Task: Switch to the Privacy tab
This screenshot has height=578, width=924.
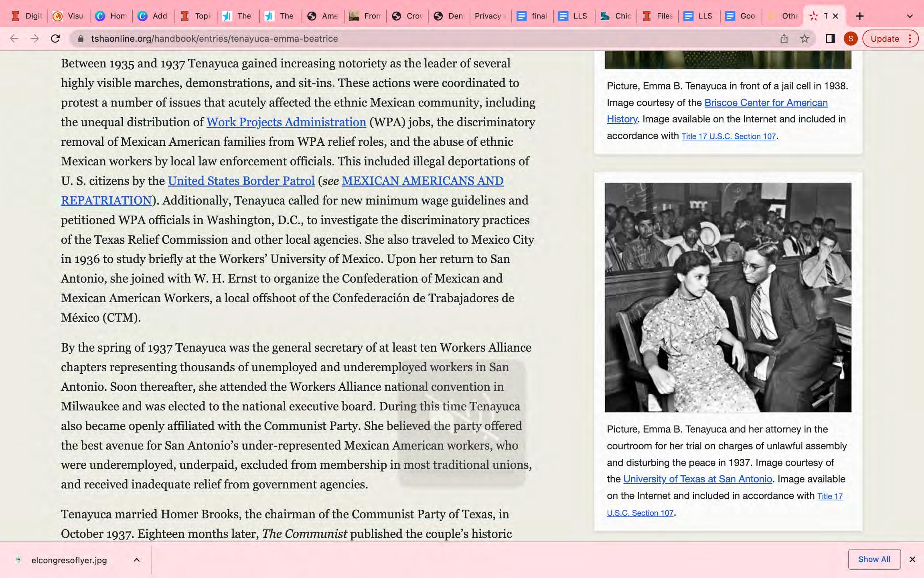Action: pos(488,16)
